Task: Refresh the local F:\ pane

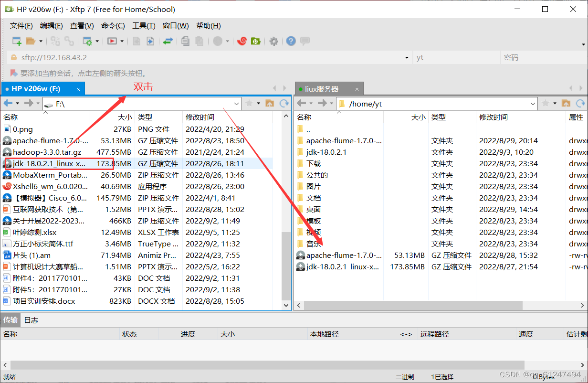Action: [x=284, y=103]
